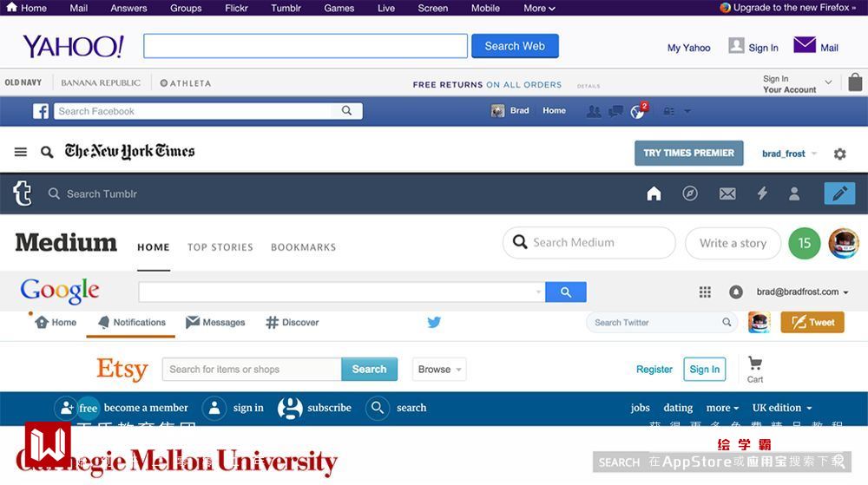Select the Banana Republic brand tab
The image size is (868, 485).
(101, 82)
